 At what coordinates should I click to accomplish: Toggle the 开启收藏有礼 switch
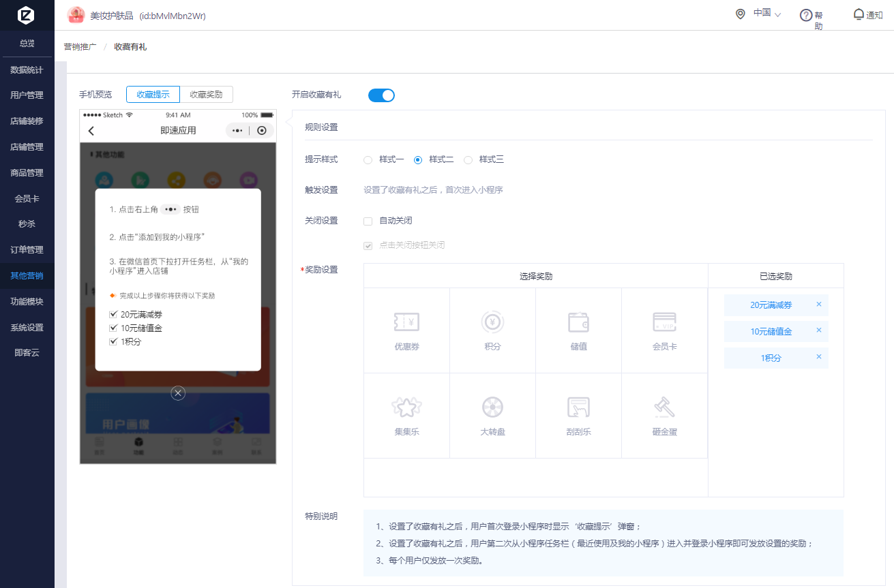381,95
